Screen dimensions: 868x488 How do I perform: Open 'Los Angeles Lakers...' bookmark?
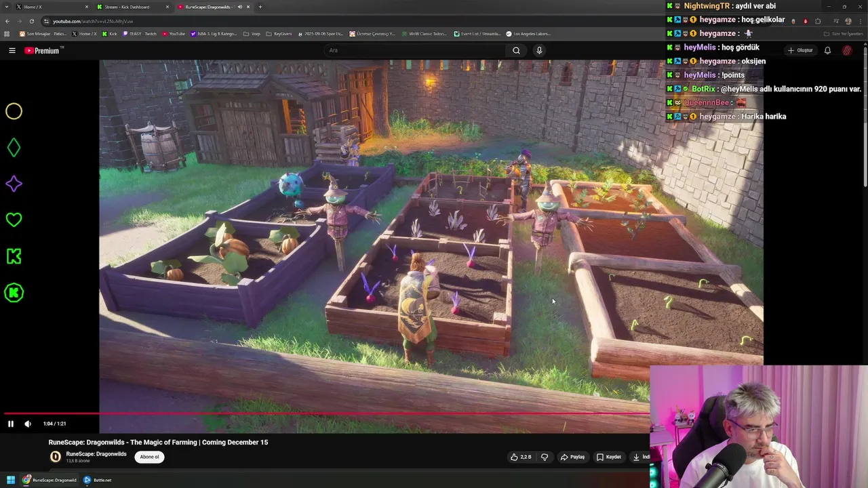528,33
